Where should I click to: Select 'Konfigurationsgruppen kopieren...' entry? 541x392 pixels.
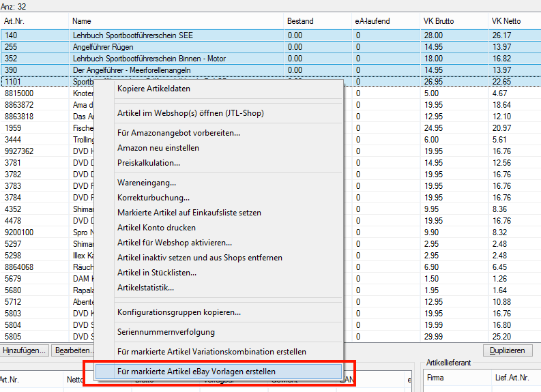(x=179, y=312)
